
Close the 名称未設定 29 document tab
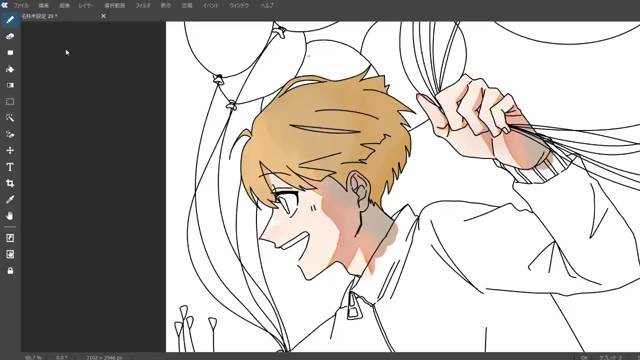pyautogui.click(x=103, y=16)
